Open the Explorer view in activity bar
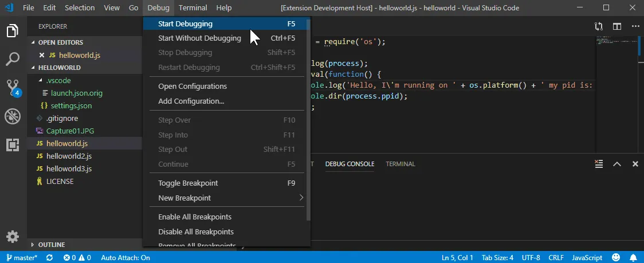 pos(13,31)
